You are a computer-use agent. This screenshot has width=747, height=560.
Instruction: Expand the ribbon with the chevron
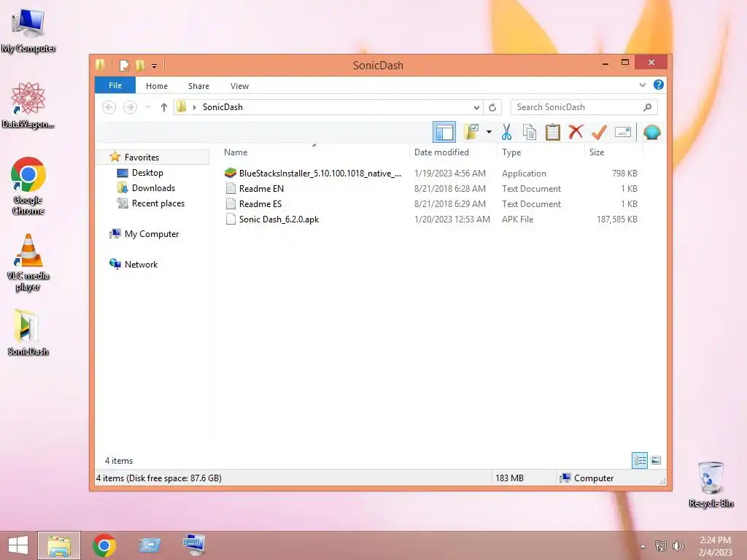point(642,85)
